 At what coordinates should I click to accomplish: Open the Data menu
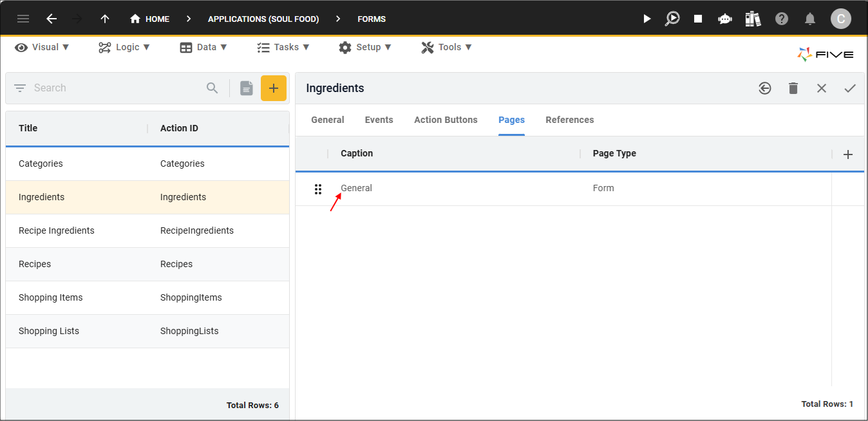tap(203, 47)
